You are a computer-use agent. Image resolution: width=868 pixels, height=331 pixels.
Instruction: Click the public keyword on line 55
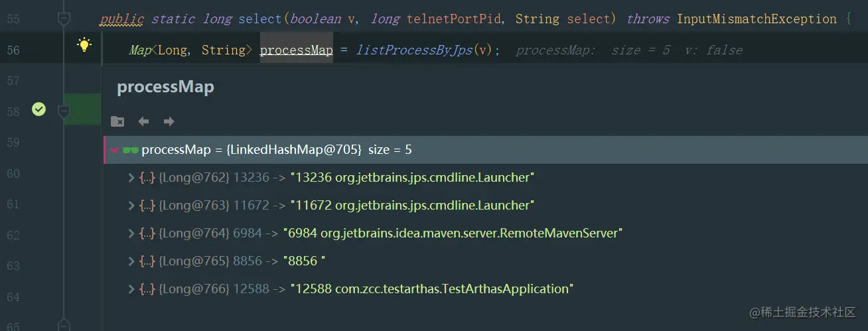(122, 19)
